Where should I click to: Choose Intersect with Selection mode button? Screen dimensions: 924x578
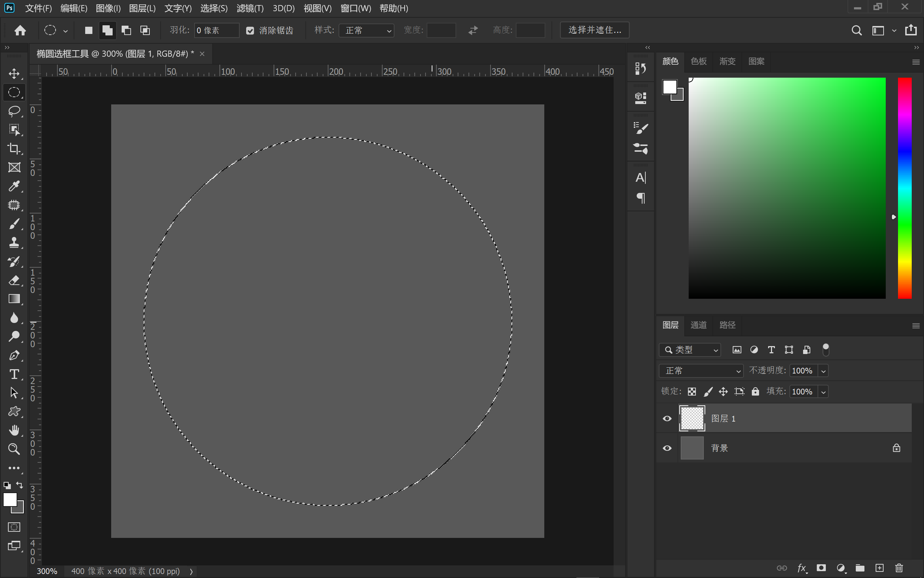click(x=145, y=30)
